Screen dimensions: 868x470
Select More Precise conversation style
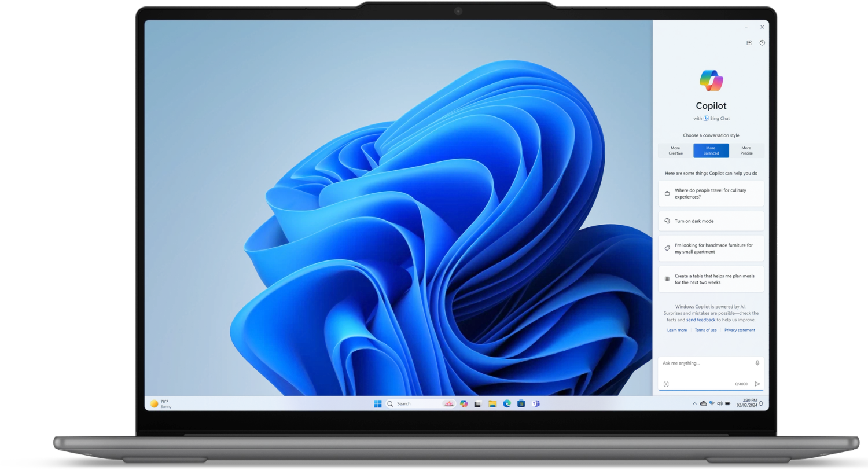[746, 150]
